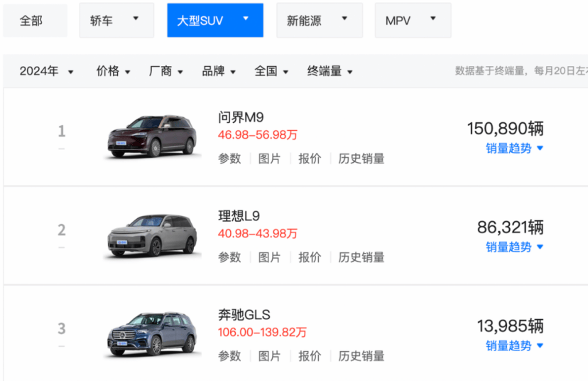588x381 pixels.
Task: Expand the 厂商 manufacturer filter
Action: [166, 71]
